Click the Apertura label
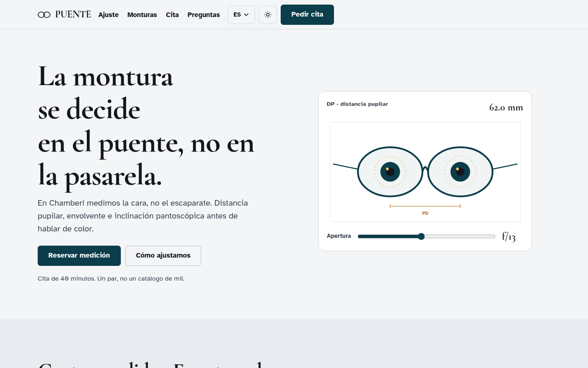The image size is (588, 368). 339,236
